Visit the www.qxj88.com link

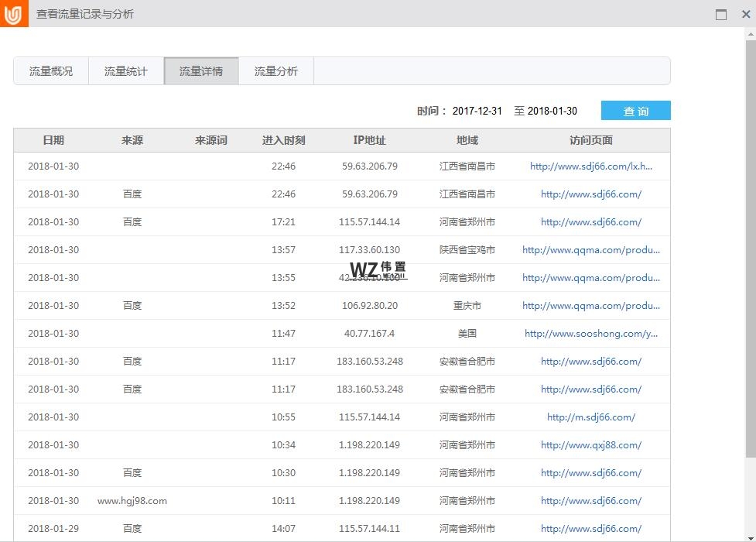click(x=591, y=445)
